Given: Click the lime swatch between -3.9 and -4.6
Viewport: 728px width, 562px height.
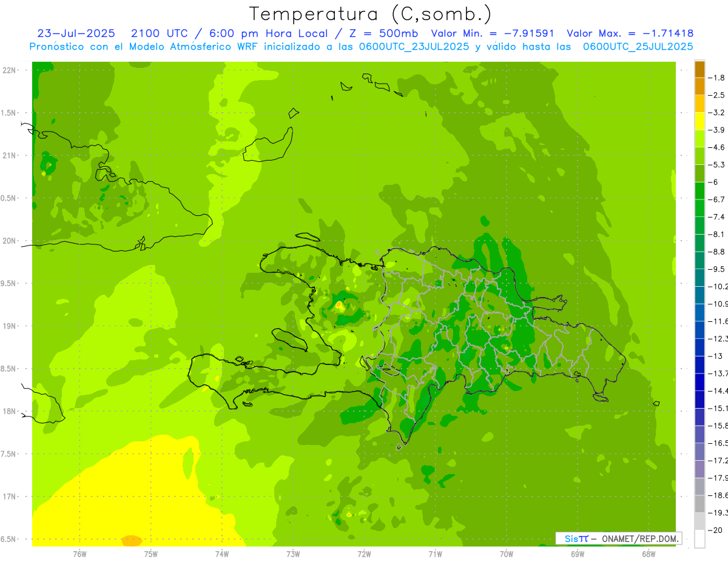Looking at the screenshot, I should [699, 139].
